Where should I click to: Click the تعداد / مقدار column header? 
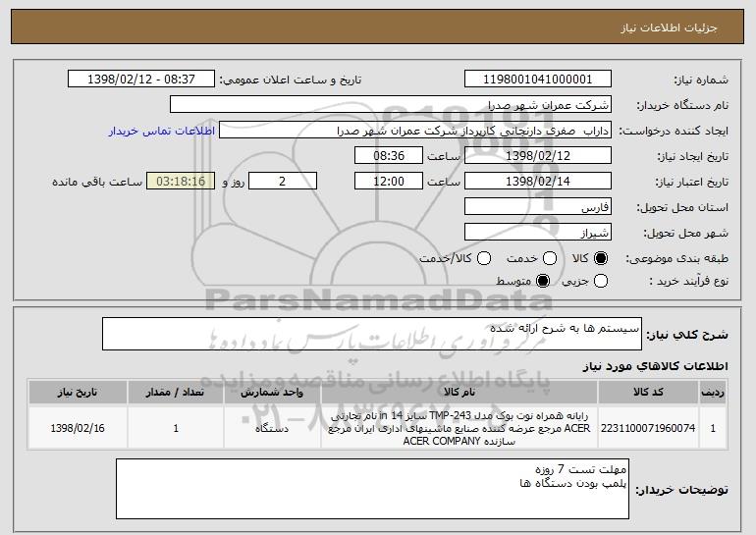[176, 393]
